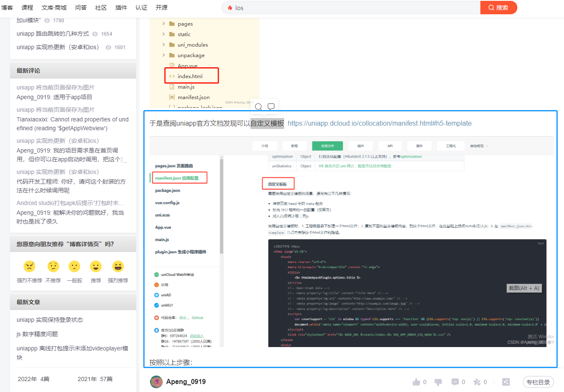Expand the static folder chevron
Image resolution: width=564 pixels, height=392 pixels.
[164, 34]
